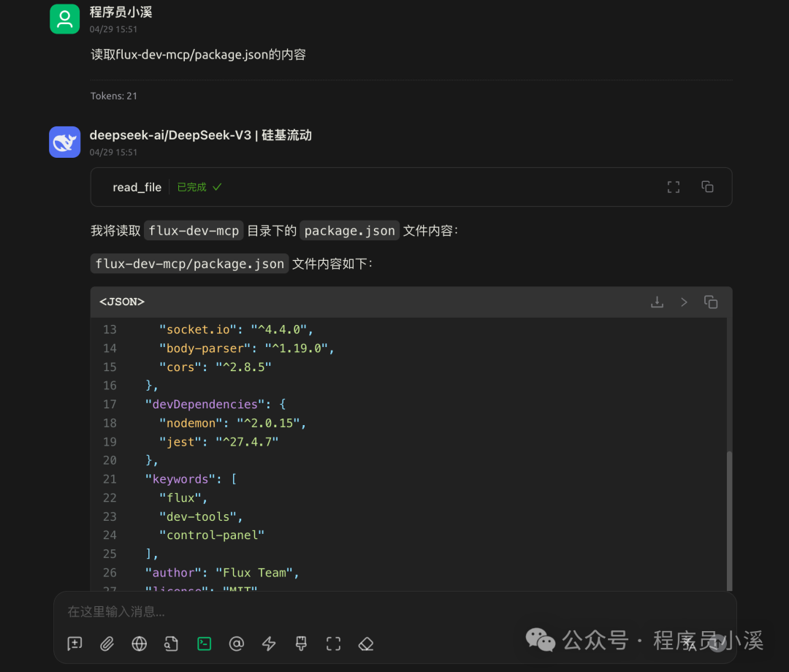Click the username 程序员小溪
The width and height of the screenshot is (789, 672).
pos(121,12)
